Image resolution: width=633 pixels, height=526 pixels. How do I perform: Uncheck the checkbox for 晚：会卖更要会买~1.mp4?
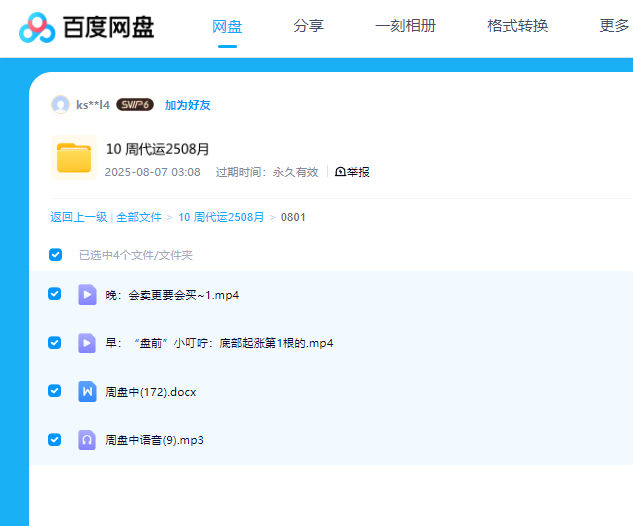[55, 294]
